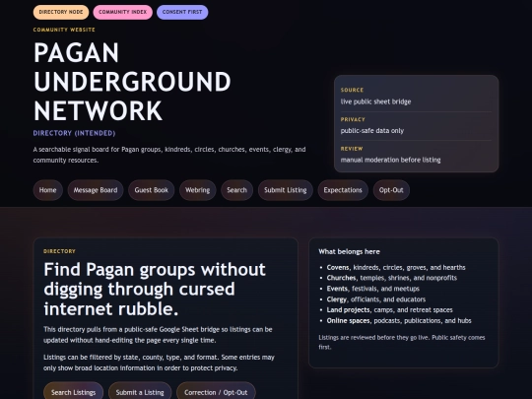Viewport: 532px width, 399px height.
Task: Click the 'live public sheet bridge' text
Action: click(x=375, y=101)
